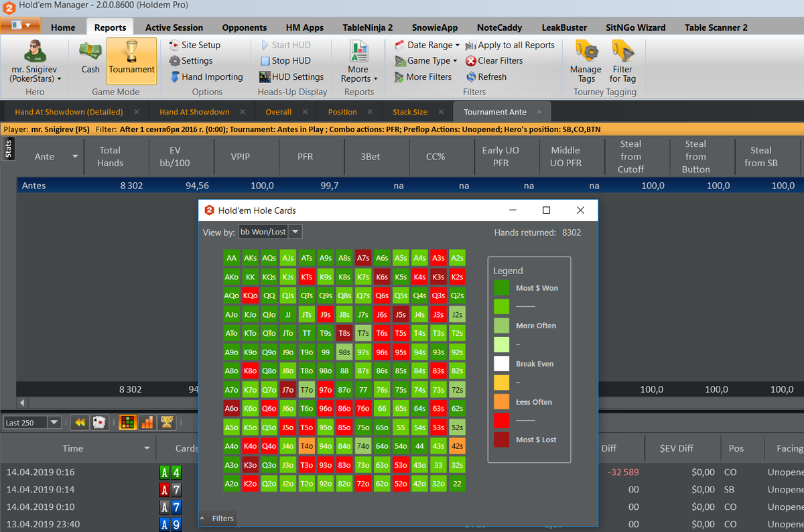Open the LeakBuster tab
The width and height of the screenshot is (804, 532).
[564, 27]
